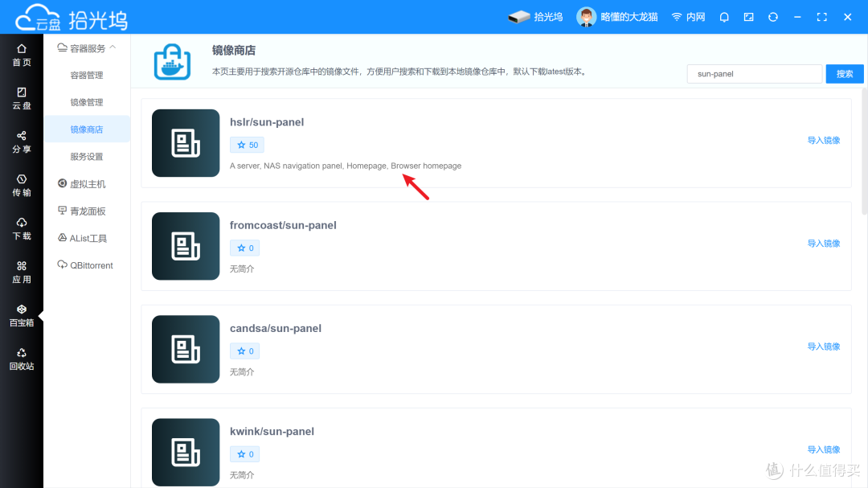The width and height of the screenshot is (868, 488).
Task: Click the fromcoast/sun-panel title text
Action: coord(283,225)
